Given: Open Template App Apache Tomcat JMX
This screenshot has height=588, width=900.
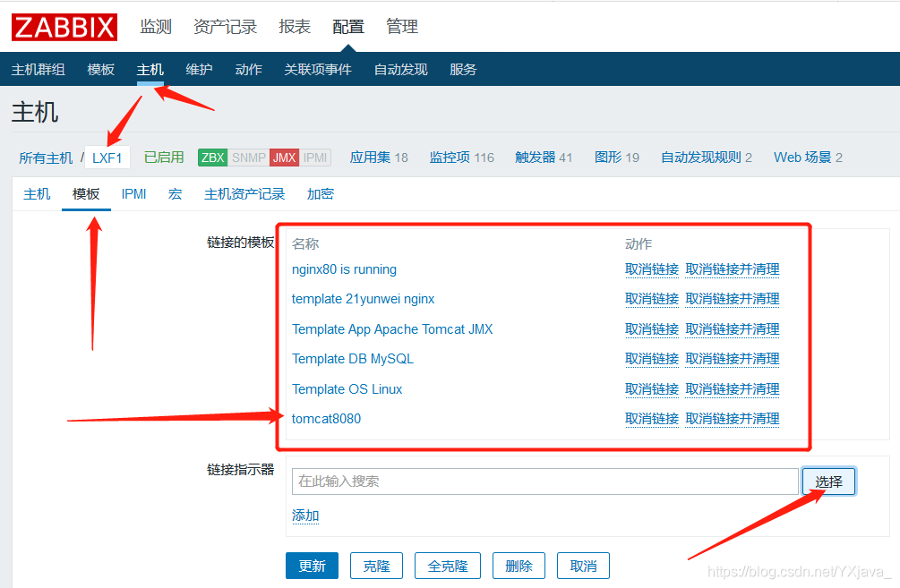Looking at the screenshot, I should (x=392, y=329).
